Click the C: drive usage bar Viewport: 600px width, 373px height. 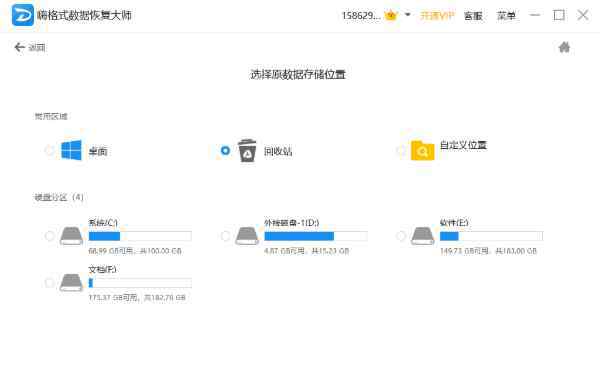[x=140, y=236]
